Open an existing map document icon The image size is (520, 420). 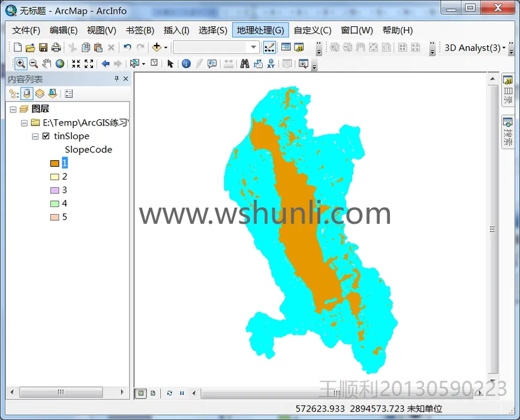[30, 47]
